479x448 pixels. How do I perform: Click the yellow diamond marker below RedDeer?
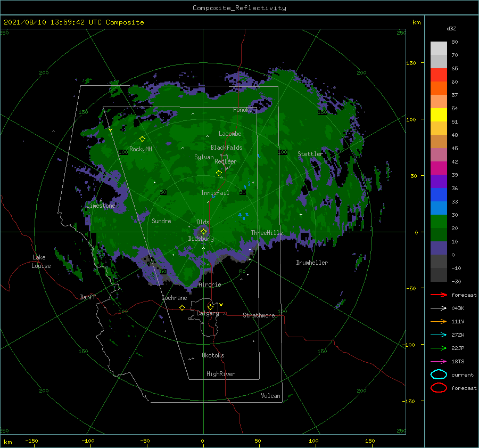[x=219, y=173]
